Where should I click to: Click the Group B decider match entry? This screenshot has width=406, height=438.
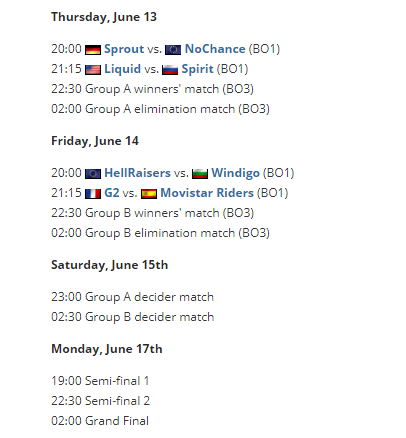(x=132, y=317)
